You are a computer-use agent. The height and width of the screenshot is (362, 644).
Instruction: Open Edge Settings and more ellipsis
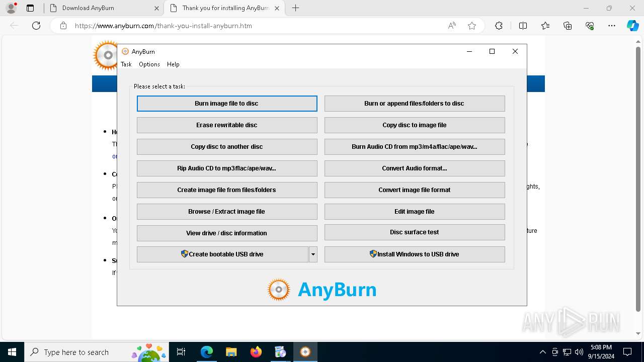[612, 26]
